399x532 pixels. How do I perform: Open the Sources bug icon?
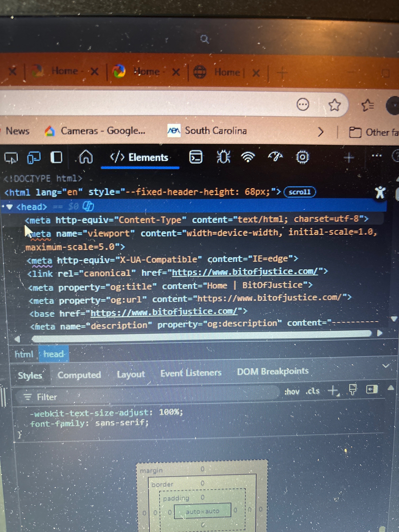(223, 157)
